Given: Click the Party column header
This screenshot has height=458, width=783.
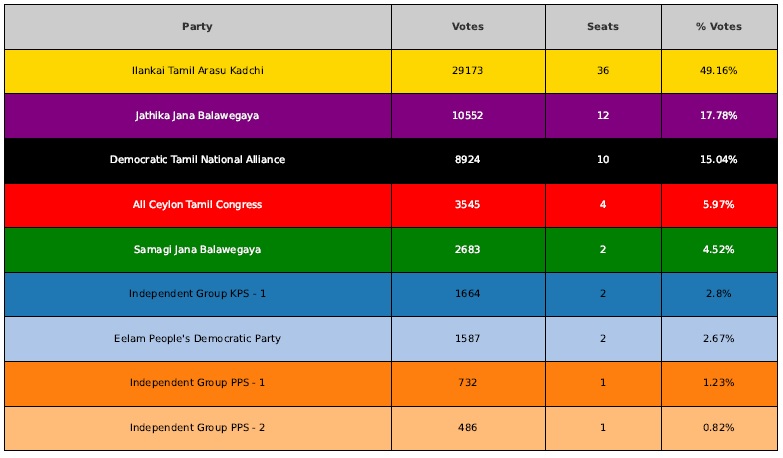Looking at the screenshot, I should pos(198,27).
